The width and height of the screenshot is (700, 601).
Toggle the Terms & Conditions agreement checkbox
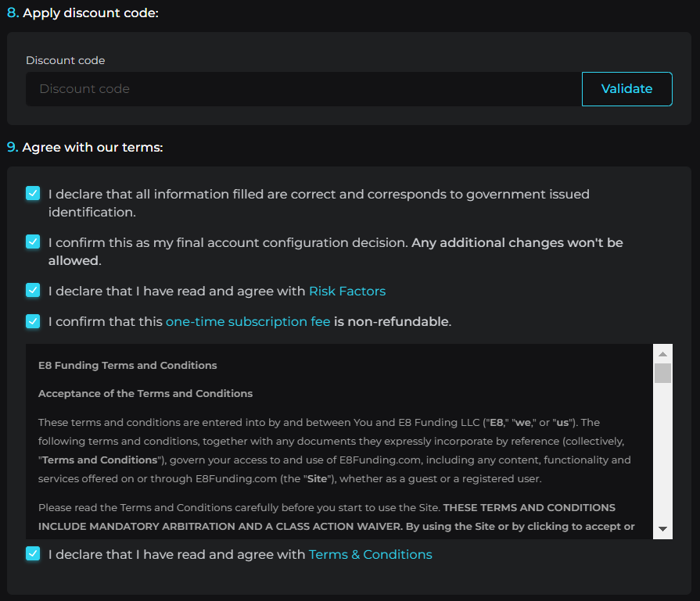point(33,554)
